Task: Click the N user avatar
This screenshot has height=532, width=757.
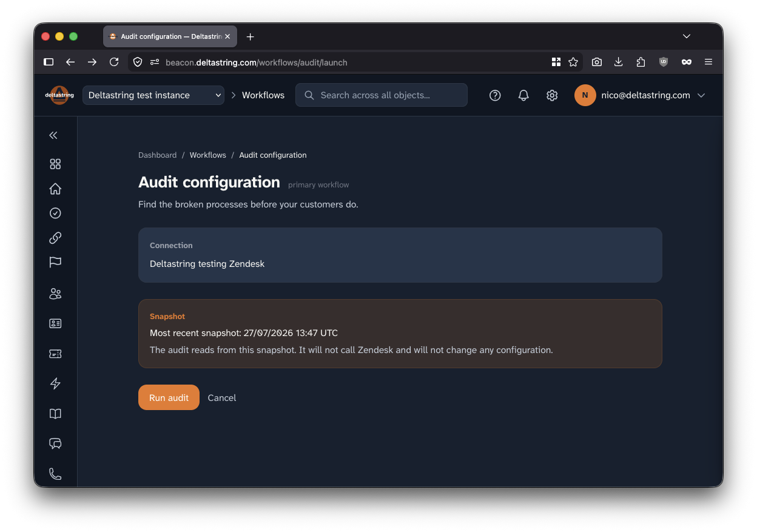Action: click(585, 95)
